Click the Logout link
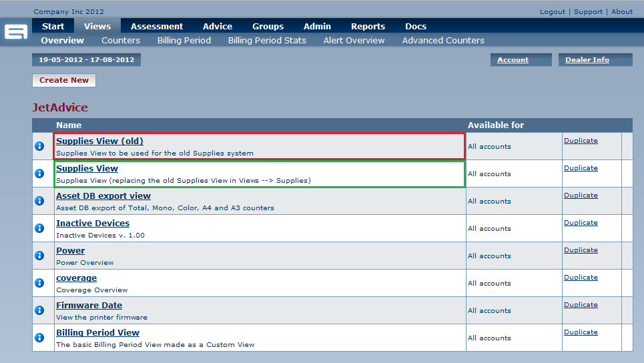 point(552,12)
